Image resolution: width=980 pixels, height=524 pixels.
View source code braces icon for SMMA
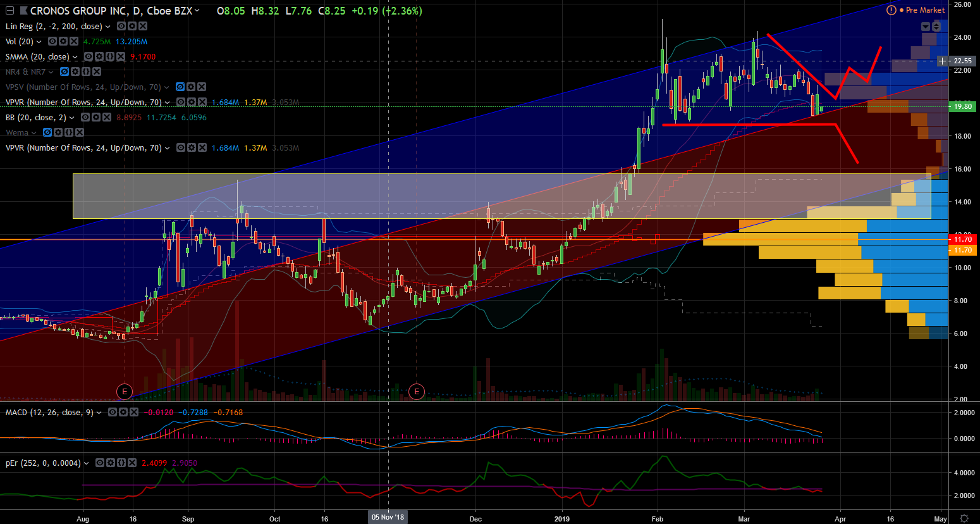tap(110, 56)
